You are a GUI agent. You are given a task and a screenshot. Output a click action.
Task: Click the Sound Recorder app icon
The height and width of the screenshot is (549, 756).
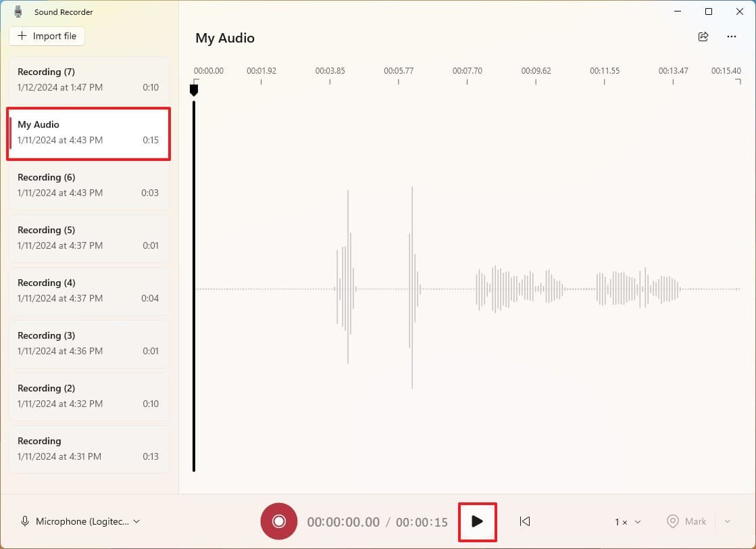(18, 11)
